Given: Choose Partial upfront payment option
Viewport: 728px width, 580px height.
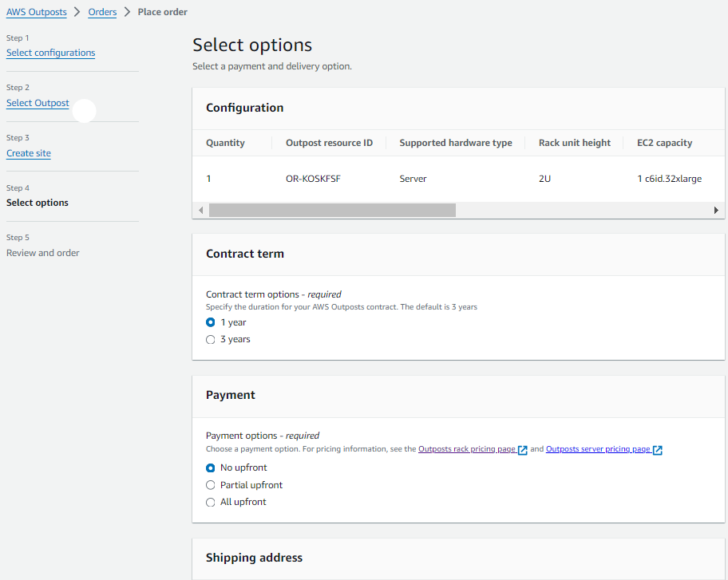Looking at the screenshot, I should point(211,485).
